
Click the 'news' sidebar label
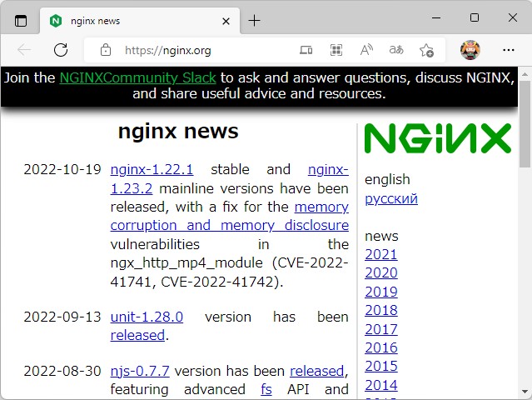tap(381, 236)
